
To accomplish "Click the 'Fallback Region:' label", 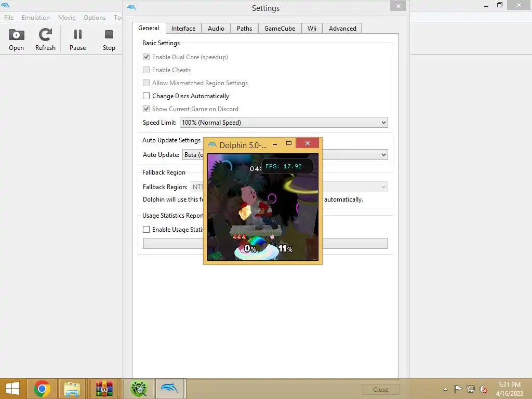I will 165,187.
